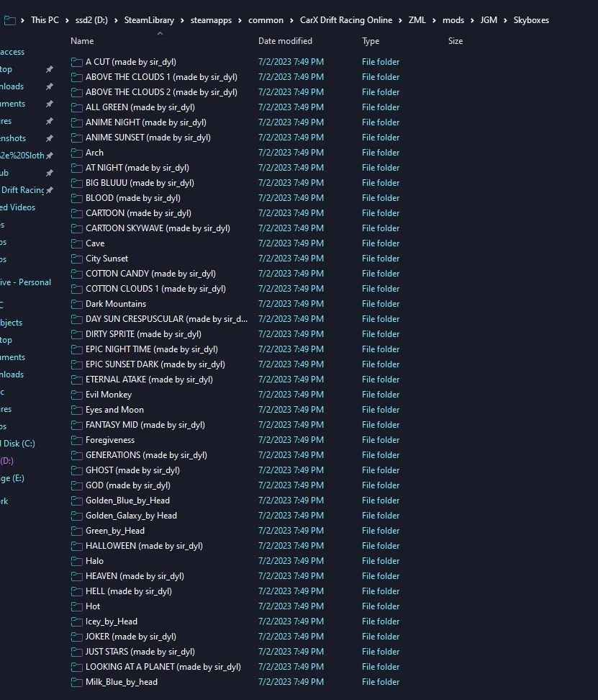Click the pin icon beside enshots quick access item
This screenshot has width=598, height=700.
coord(50,138)
